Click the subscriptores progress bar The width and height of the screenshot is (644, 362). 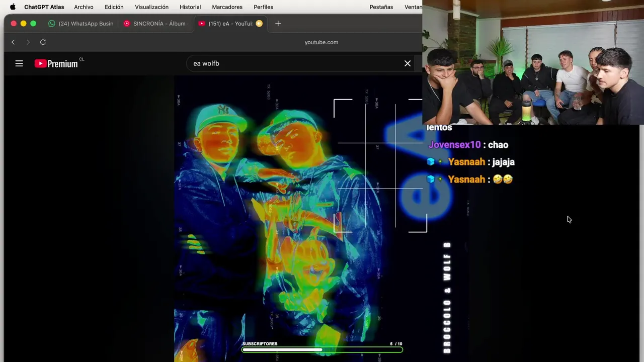pyautogui.click(x=322, y=350)
